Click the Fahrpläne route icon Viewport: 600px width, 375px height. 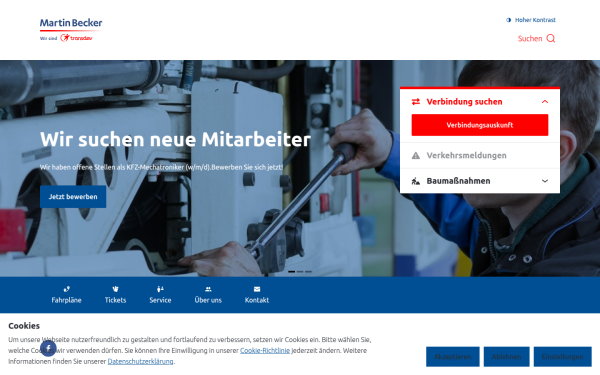(67, 289)
